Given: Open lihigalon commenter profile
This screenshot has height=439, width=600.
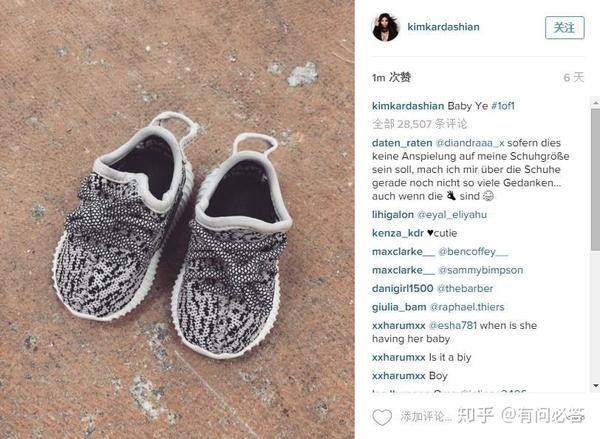Looking at the screenshot, I should [x=393, y=215].
